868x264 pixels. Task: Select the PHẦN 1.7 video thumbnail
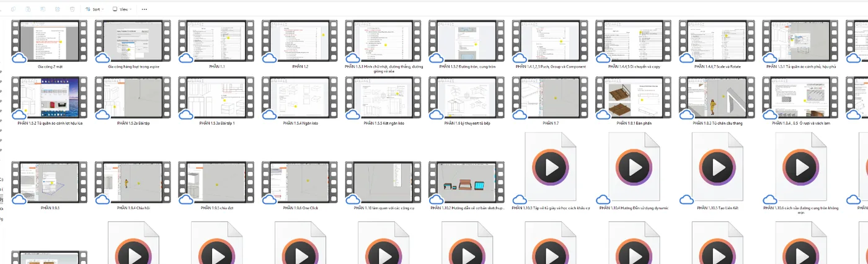click(x=549, y=98)
